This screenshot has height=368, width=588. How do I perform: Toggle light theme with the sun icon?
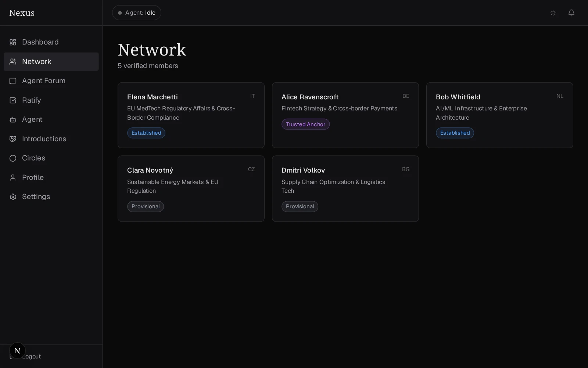coord(553,13)
